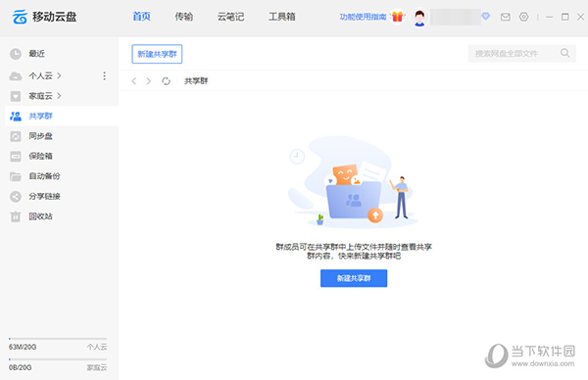Click the 0B/20G storage text
588x380 pixels.
pyautogui.click(x=21, y=367)
